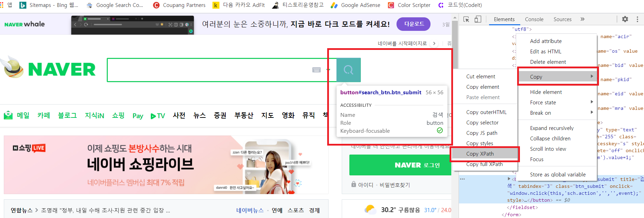The height and width of the screenshot is (218, 644).
Task: Switch to DevTools Elements tab
Action: [x=504, y=19]
